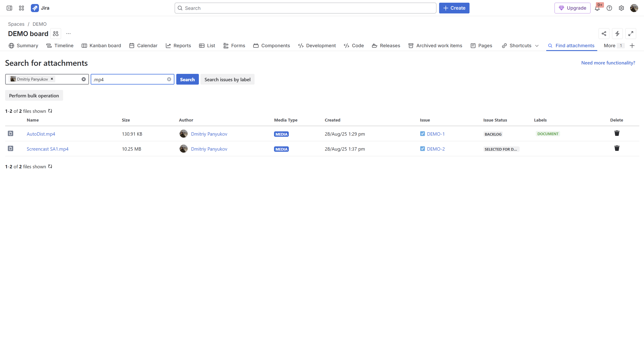The width and height of the screenshot is (644, 342).
Task: Click the automation lightning bolt icon
Action: tap(617, 34)
